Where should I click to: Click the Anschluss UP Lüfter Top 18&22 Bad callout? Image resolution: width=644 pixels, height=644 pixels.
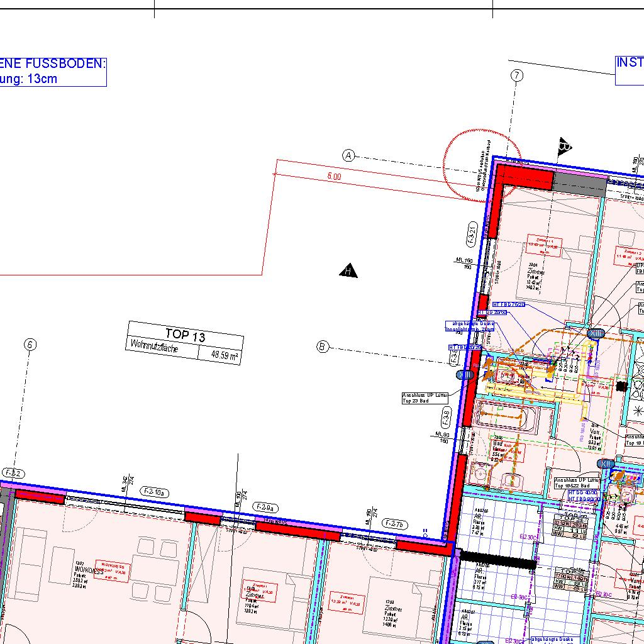click(577, 482)
